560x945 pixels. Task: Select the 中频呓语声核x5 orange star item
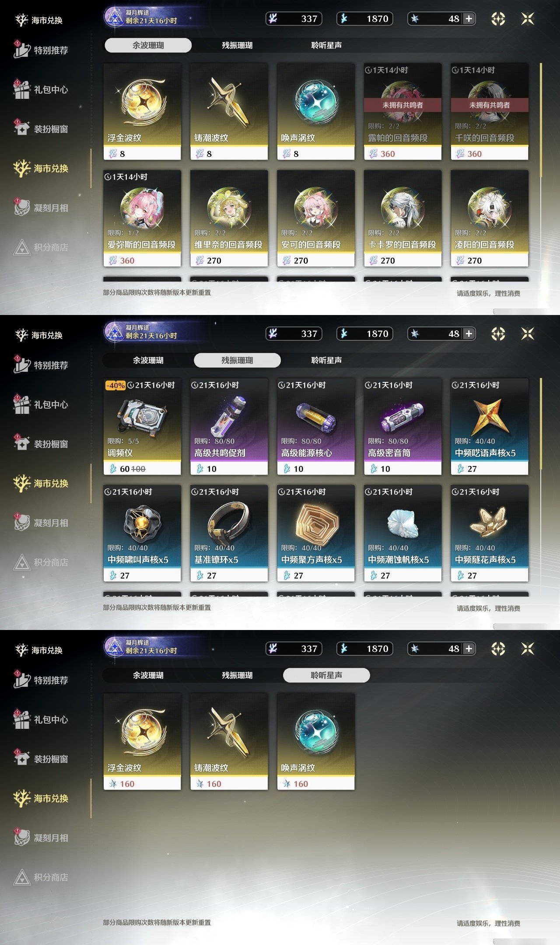[490, 427]
